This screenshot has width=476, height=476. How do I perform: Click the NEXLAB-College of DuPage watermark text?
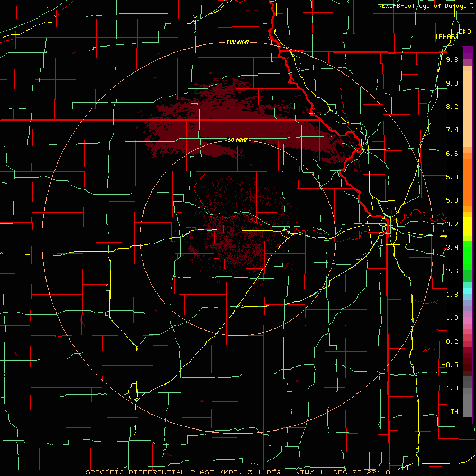click(426, 6)
